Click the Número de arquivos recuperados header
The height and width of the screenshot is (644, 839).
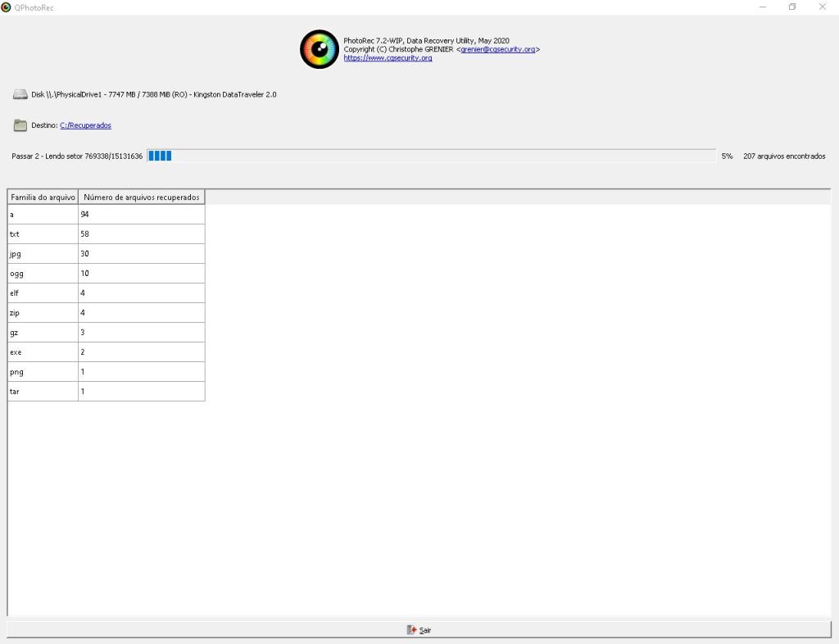(x=141, y=197)
